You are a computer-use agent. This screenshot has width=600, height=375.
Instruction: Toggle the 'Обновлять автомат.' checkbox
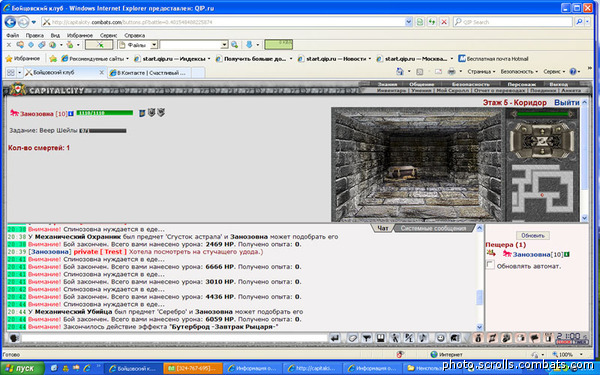(490, 265)
